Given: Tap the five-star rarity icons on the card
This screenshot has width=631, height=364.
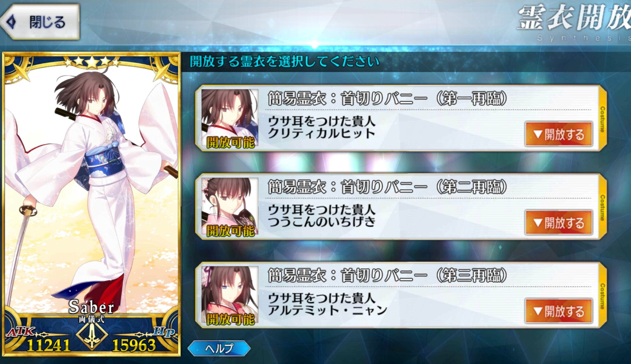Looking at the screenshot, I should coord(92,62).
